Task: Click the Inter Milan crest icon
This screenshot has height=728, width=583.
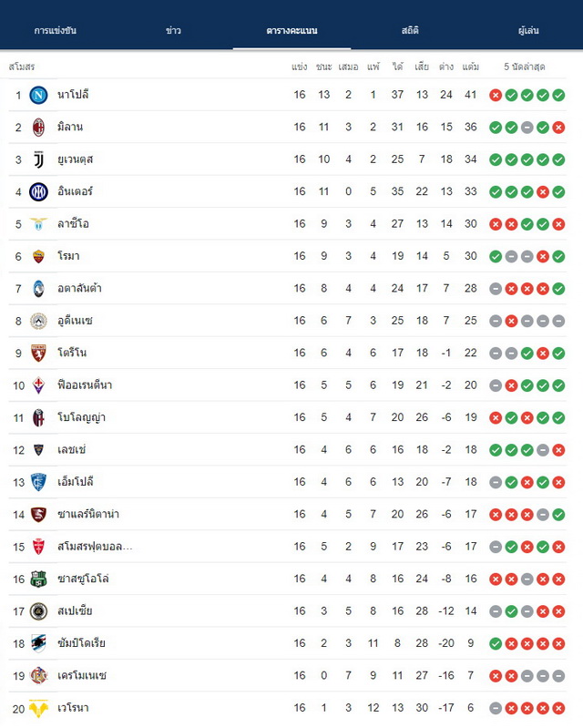Action: point(38,191)
